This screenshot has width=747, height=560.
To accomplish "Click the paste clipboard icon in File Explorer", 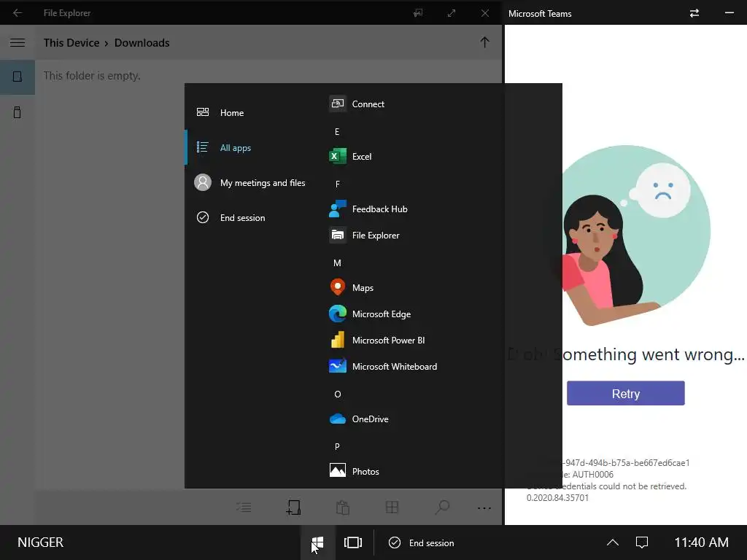I will [343, 507].
